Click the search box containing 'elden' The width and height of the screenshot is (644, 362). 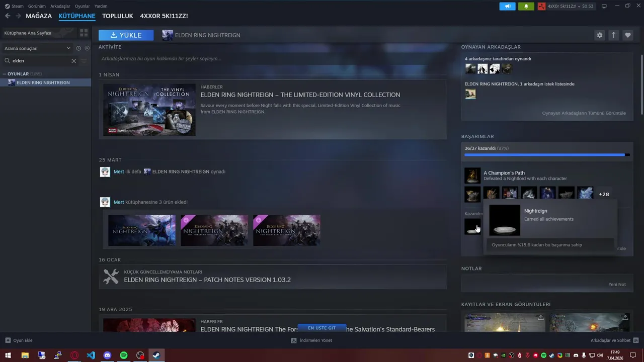[40, 61]
